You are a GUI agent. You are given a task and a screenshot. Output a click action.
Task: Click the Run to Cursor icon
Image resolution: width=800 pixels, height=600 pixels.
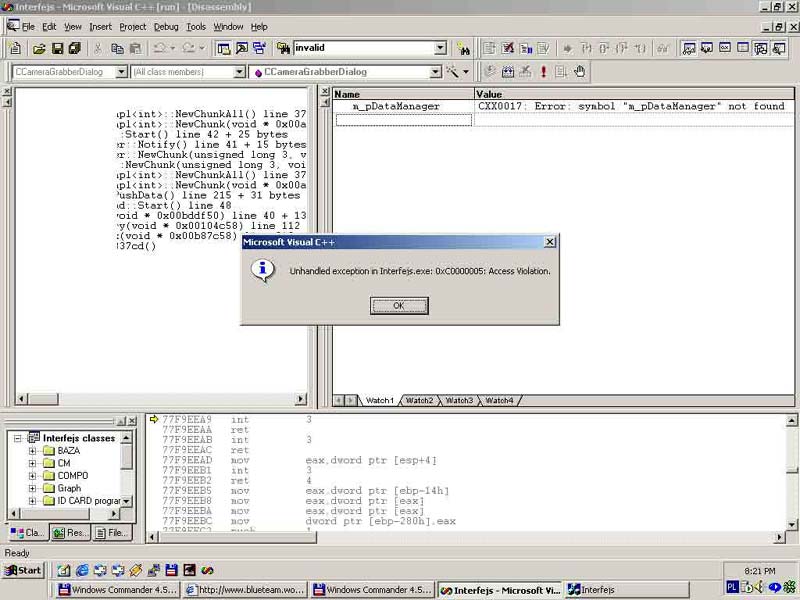pyautogui.click(x=640, y=48)
